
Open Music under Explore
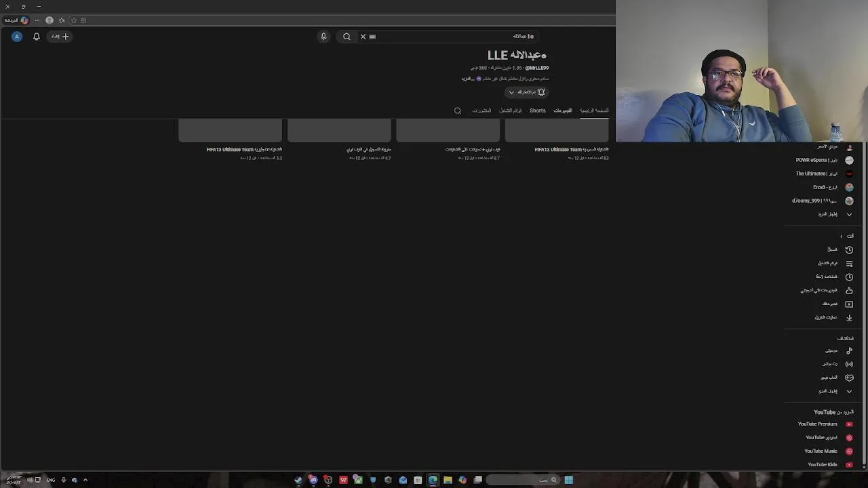click(824, 350)
